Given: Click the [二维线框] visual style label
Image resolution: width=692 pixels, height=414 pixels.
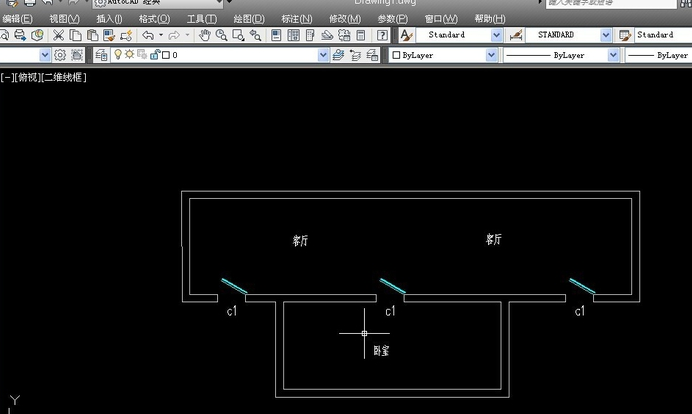Looking at the screenshot, I should 64,78.
